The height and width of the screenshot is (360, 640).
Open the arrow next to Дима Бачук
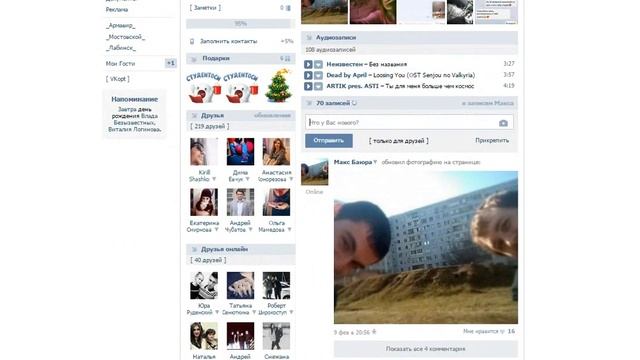[247, 179]
